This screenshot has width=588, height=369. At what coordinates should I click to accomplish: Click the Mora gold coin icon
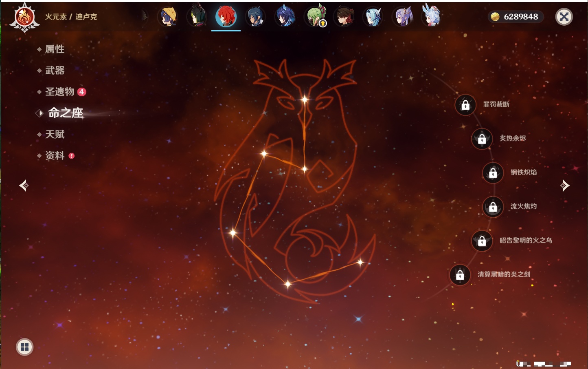tap(495, 17)
